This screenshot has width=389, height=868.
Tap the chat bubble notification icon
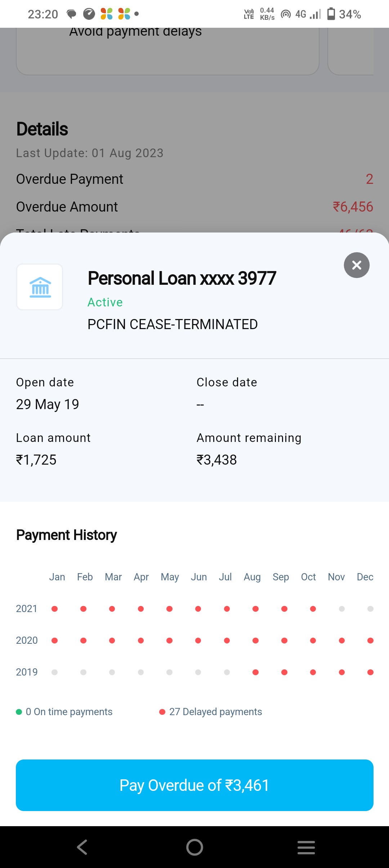coord(72,14)
